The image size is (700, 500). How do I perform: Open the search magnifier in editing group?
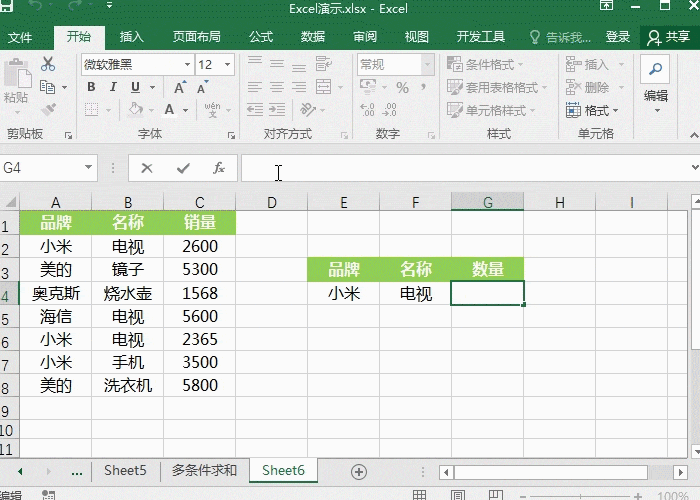(655, 70)
